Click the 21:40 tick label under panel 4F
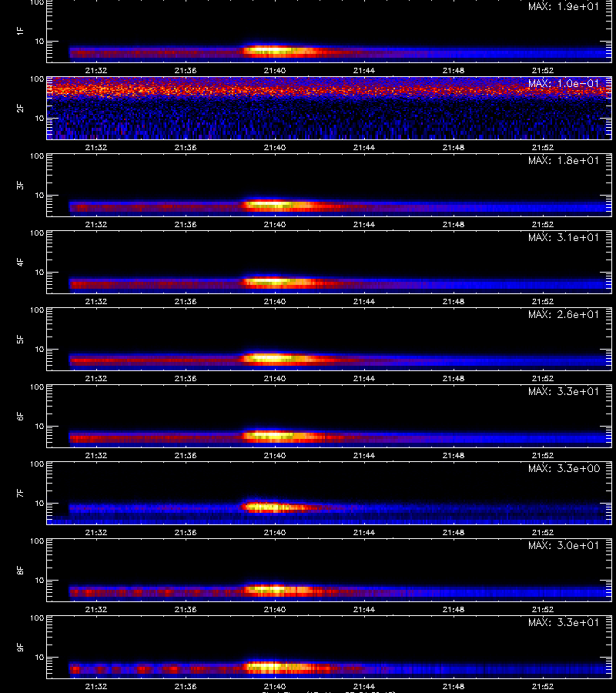Viewport: 616px width, 693px height. (x=274, y=301)
